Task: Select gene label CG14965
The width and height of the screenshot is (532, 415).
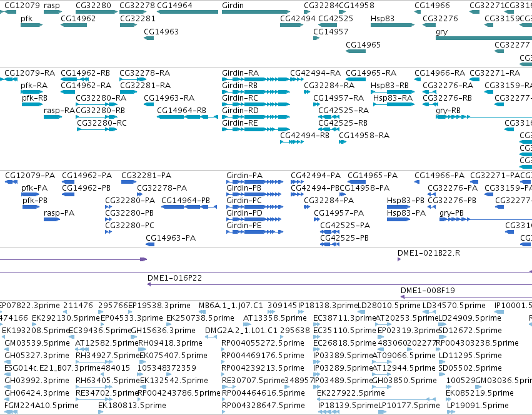Action: point(363,45)
